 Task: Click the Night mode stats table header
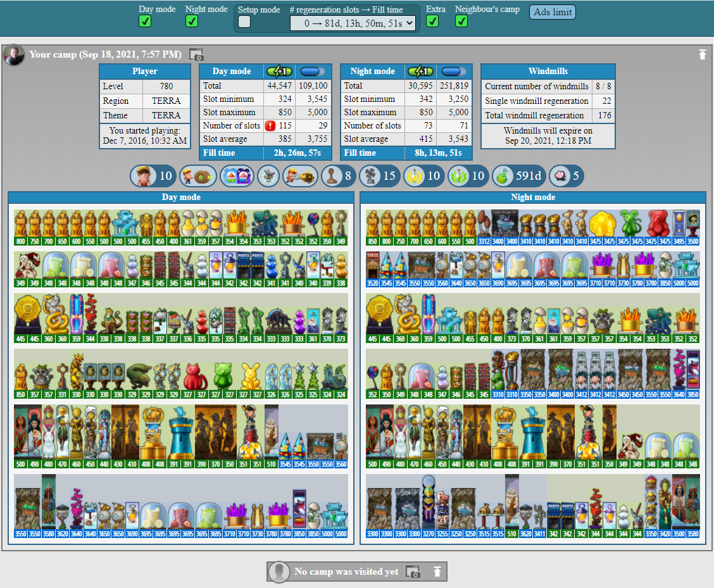372,72
